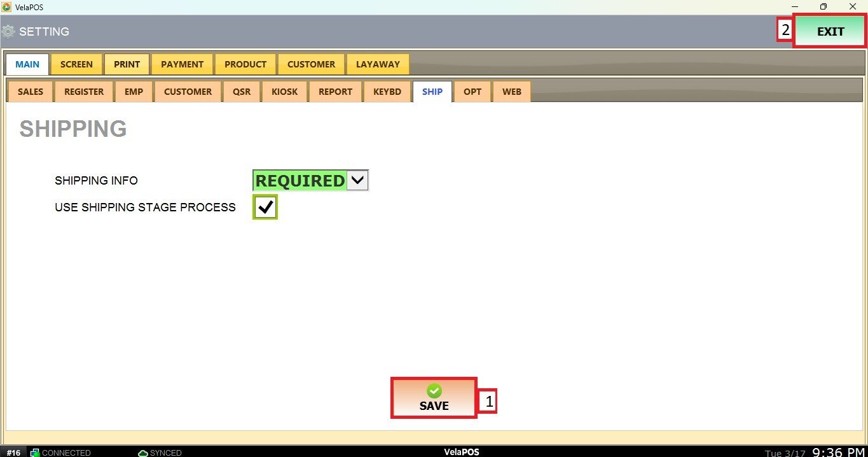The width and height of the screenshot is (868, 457).
Task: Open the KEYBD sub-tab
Action: (387, 92)
